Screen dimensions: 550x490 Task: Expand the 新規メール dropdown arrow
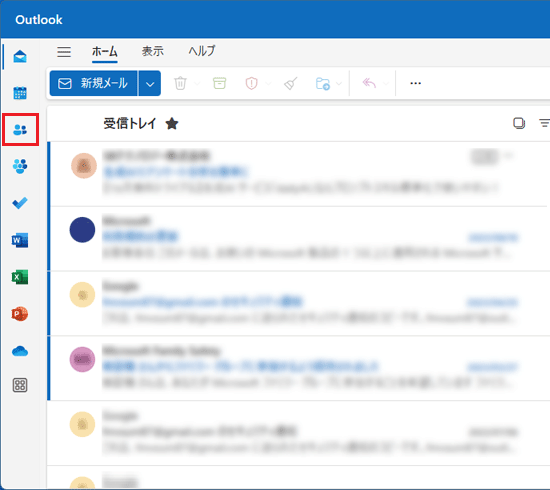coord(150,83)
